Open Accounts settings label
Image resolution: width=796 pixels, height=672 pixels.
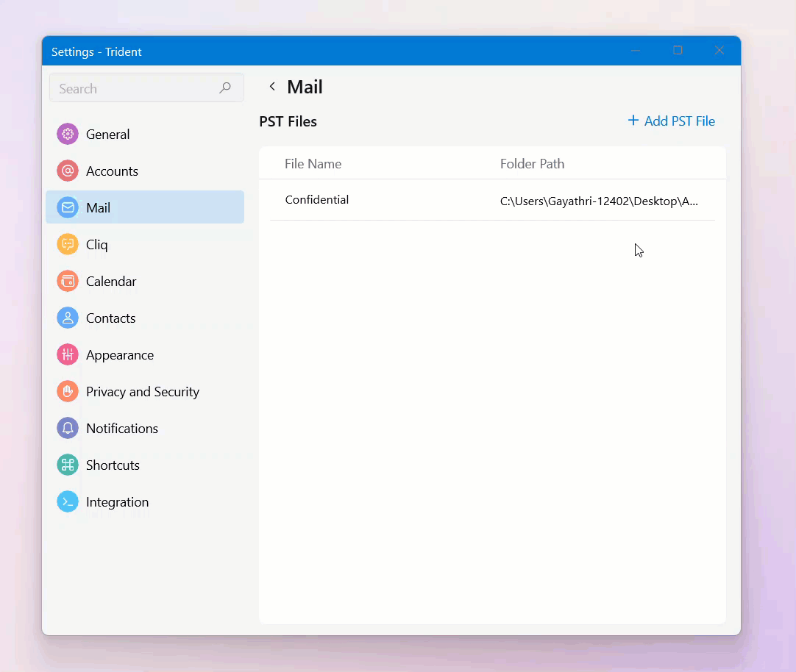113,171
